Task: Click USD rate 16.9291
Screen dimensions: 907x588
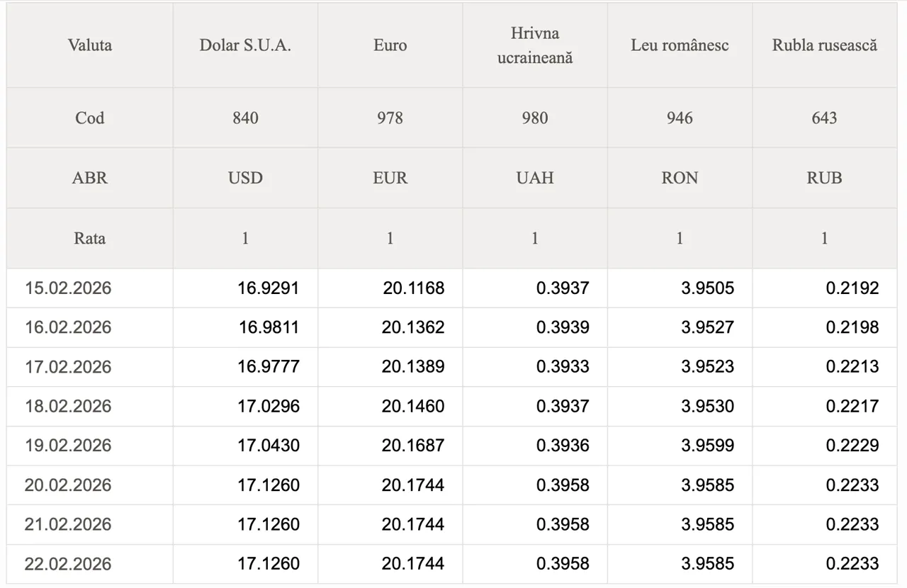Action: pos(269,288)
